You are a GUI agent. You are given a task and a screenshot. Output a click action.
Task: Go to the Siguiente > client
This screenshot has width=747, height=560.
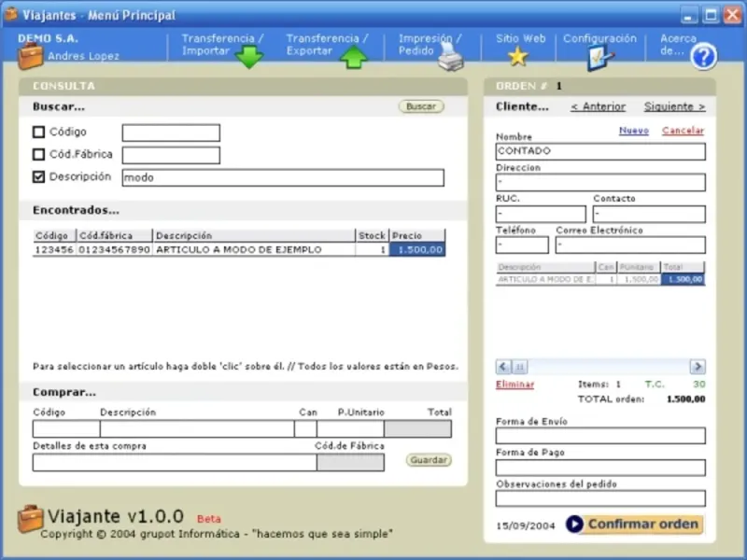(x=674, y=106)
